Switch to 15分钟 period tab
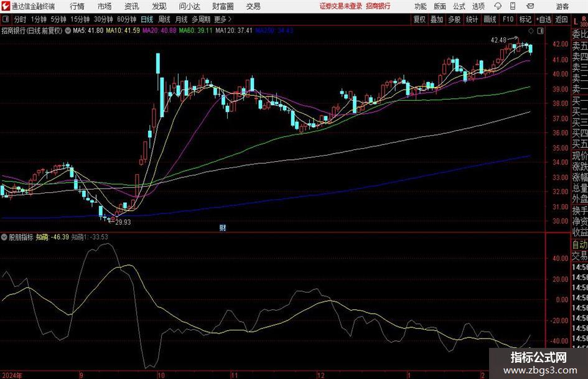 pos(80,19)
